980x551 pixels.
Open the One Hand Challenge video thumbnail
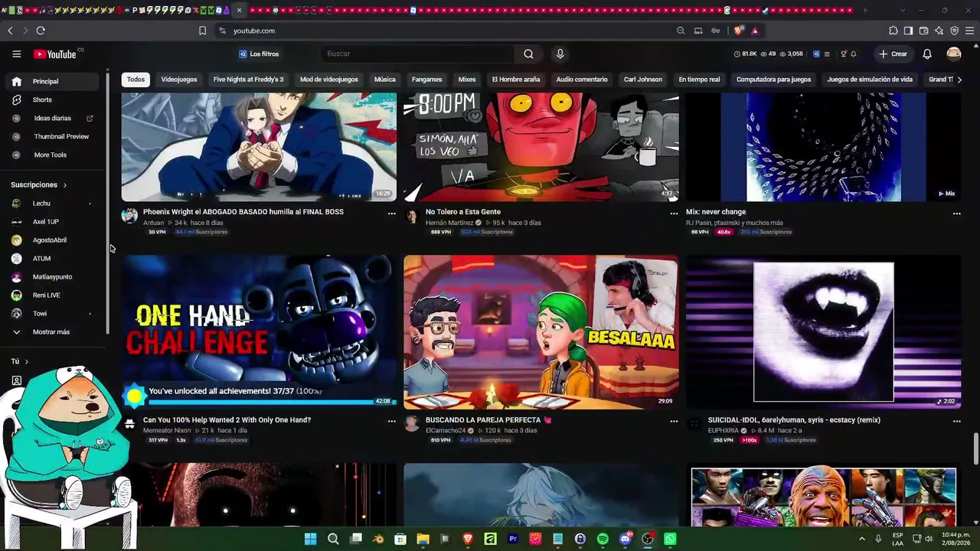(x=259, y=332)
